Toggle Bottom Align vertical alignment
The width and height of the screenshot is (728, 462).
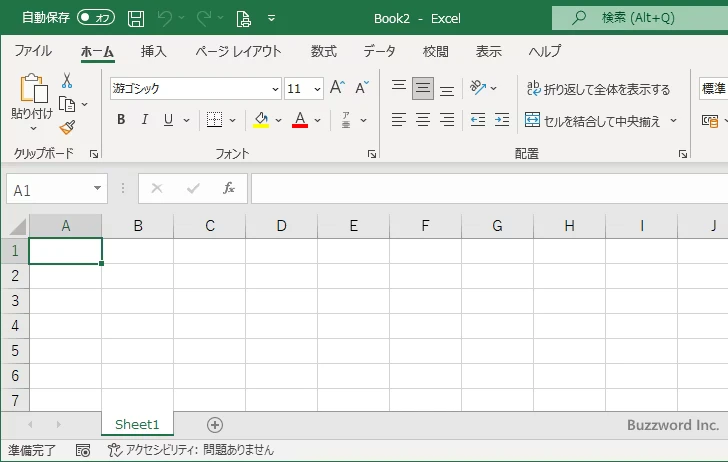(447, 89)
